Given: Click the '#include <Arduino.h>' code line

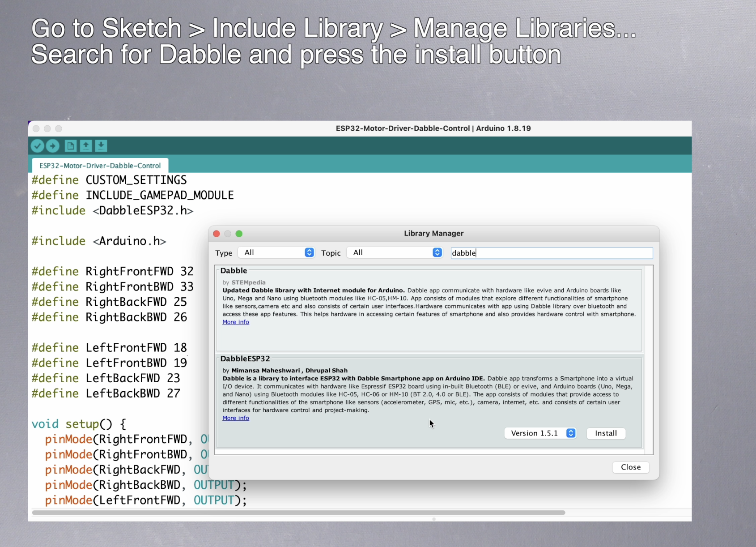Looking at the screenshot, I should coord(99,241).
